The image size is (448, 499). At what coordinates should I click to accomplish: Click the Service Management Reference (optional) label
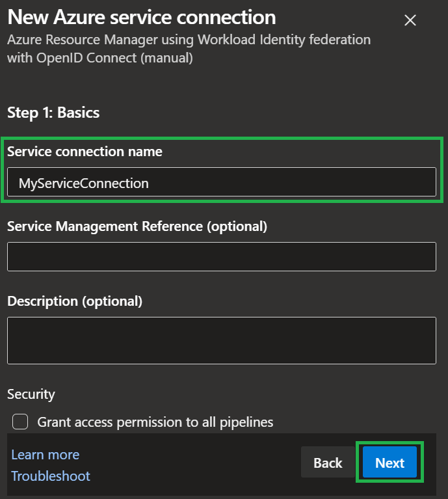pyautogui.click(x=137, y=226)
